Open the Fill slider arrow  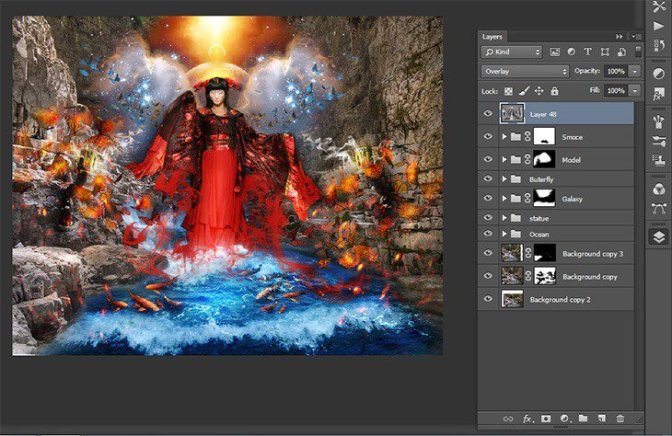tap(635, 91)
